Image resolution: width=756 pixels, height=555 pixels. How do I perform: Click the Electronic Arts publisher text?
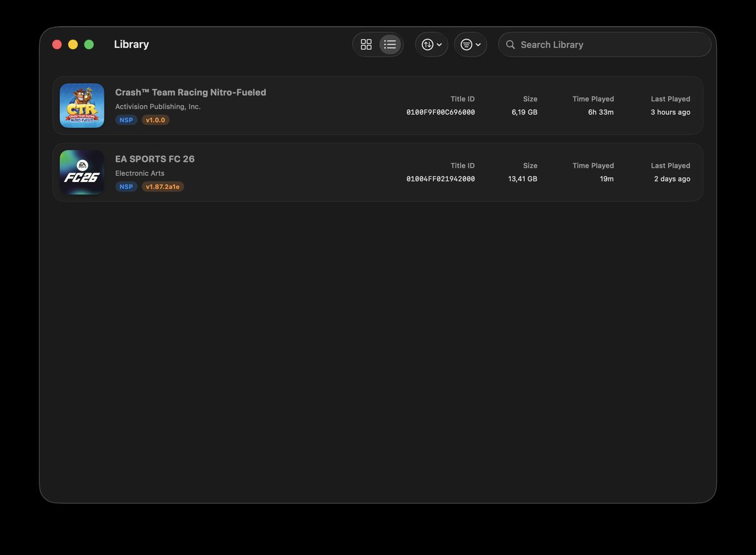(x=140, y=173)
